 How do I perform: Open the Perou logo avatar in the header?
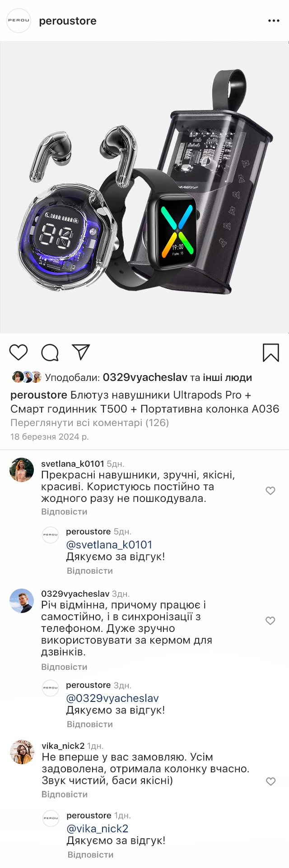click(x=19, y=21)
